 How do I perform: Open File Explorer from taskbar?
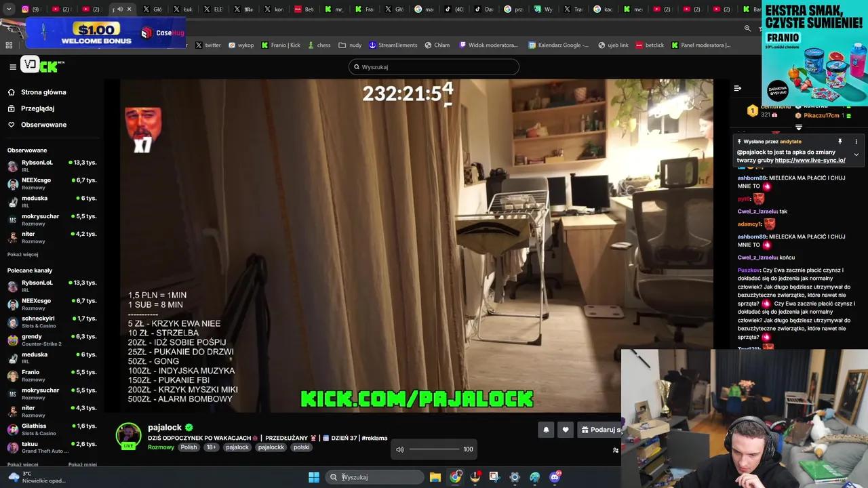click(435, 477)
